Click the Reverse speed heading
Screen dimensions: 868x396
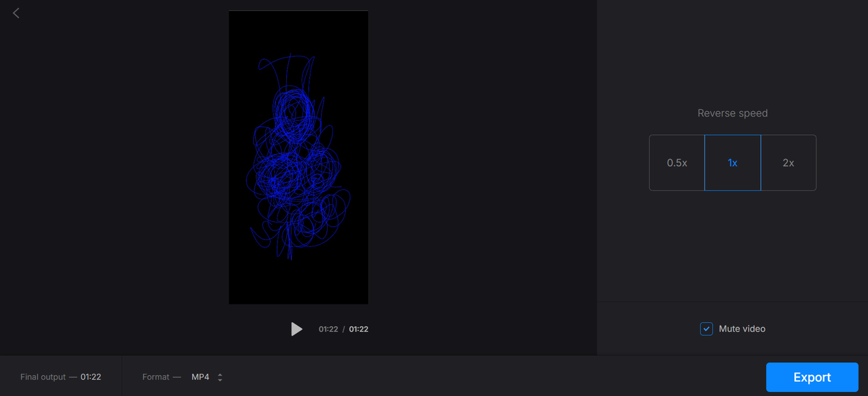[x=732, y=113]
